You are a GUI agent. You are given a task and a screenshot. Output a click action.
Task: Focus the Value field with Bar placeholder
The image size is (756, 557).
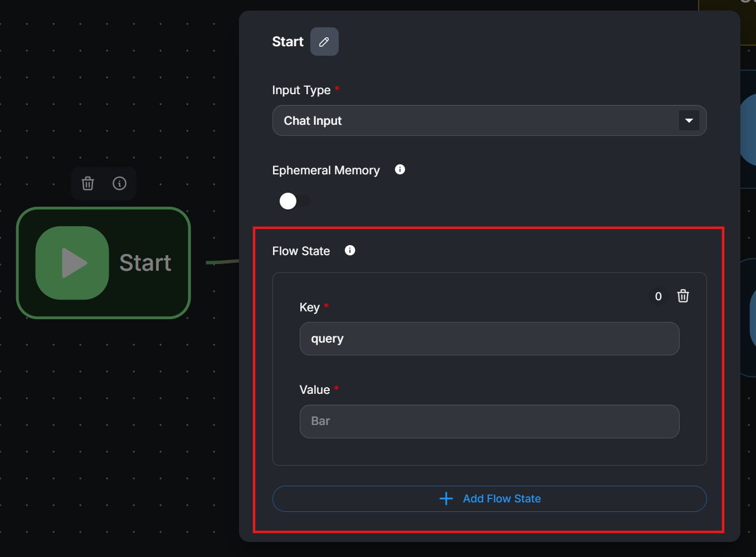point(489,422)
